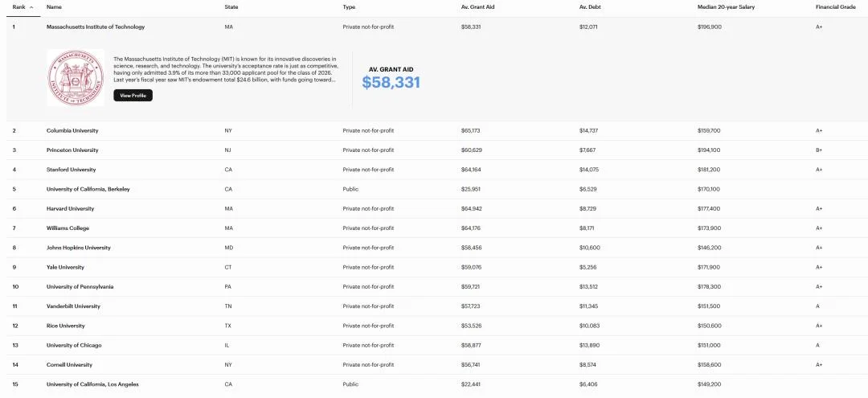This screenshot has width=868, height=398.
Task: Sort by the State column header
Action: pos(231,7)
